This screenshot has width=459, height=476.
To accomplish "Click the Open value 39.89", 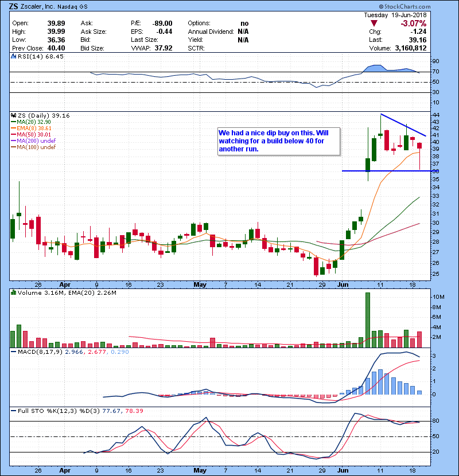I will click(x=56, y=24).
